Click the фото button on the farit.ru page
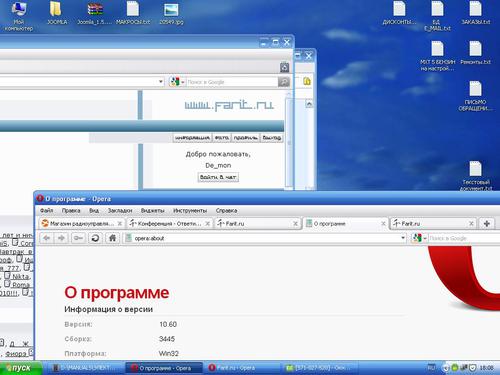This screenshot has width=500, height=375. (222, 138)
